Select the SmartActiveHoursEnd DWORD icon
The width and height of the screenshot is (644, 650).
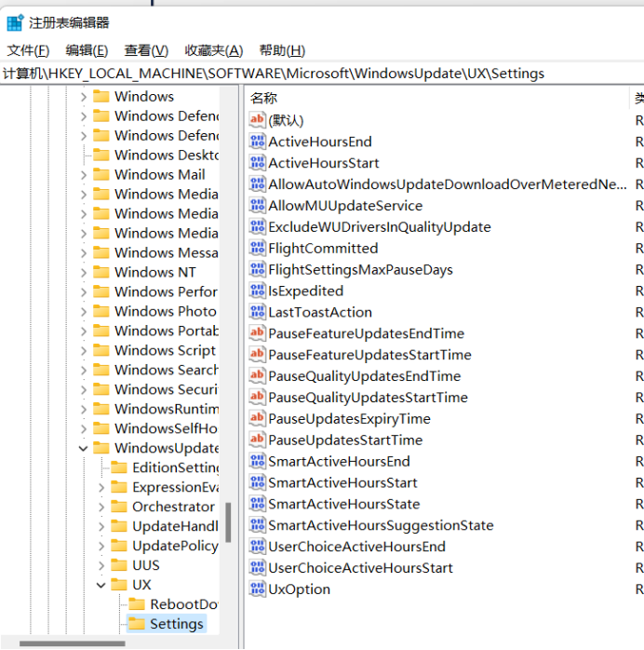coord(257,461)
